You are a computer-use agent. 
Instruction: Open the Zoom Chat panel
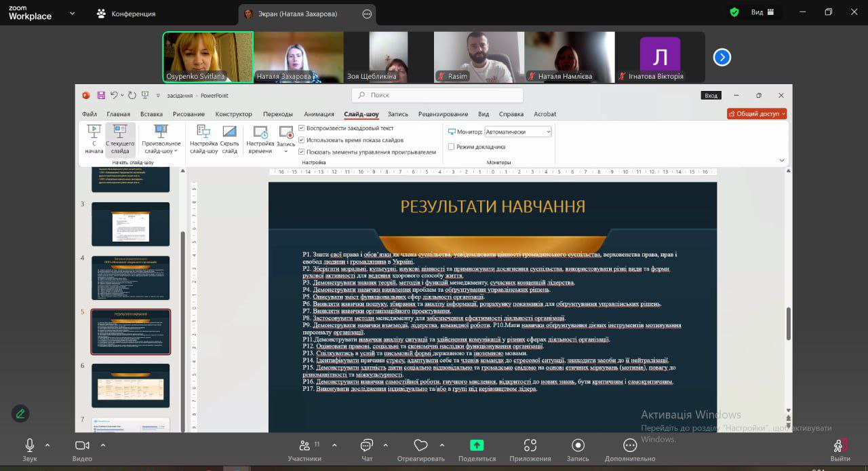point(367,446)
